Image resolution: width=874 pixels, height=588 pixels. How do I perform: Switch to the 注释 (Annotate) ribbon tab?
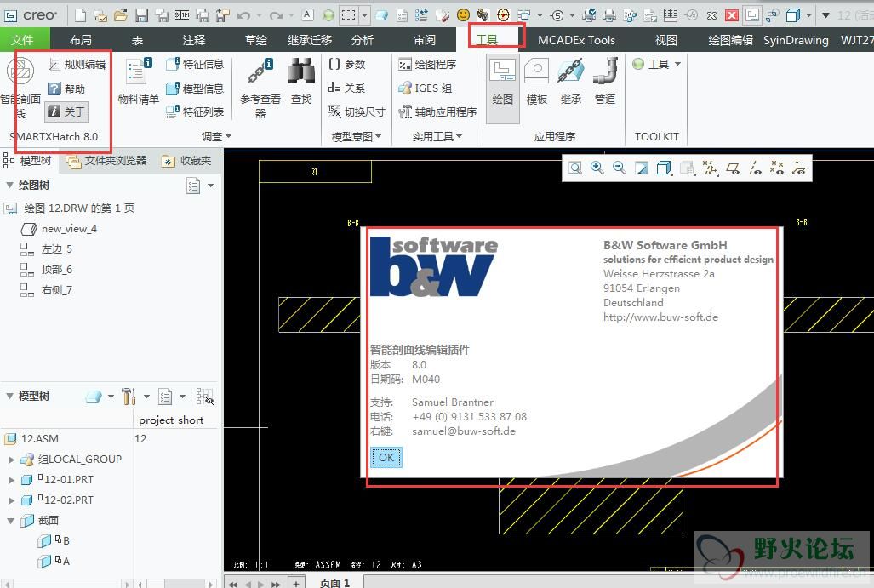[x=193, y=40]
